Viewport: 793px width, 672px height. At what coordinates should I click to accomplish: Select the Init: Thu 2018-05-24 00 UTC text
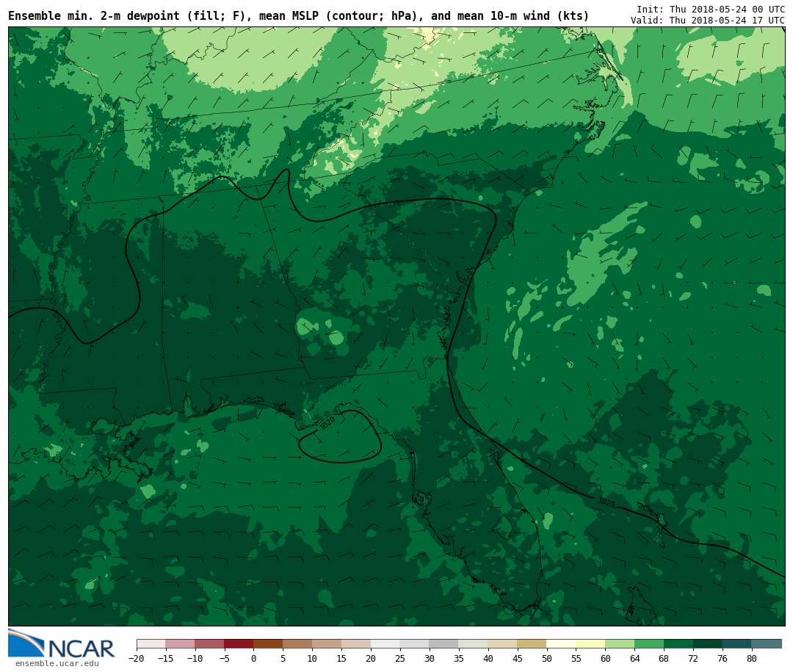click(710, 9)
